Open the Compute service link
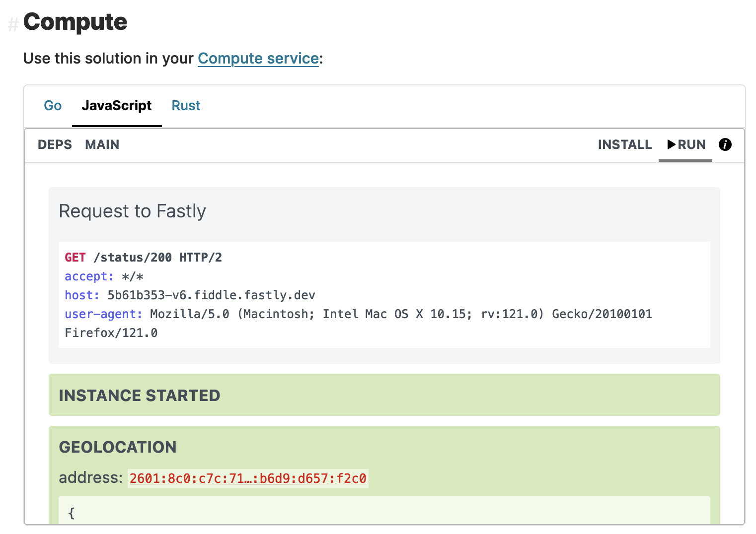The width and height of the screenshot is (756, 534). (x=258, y=58)
